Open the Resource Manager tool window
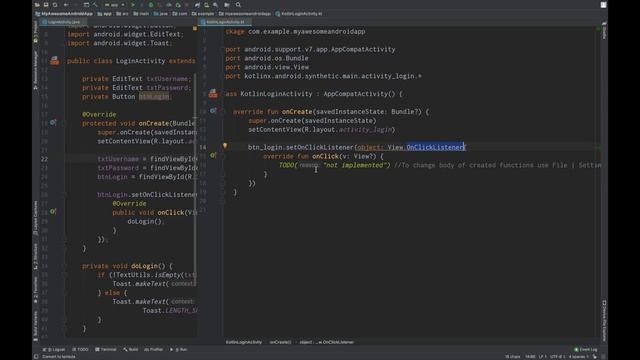Image resolution: width=640 pixels, height=360 pixels. (36, 69)
